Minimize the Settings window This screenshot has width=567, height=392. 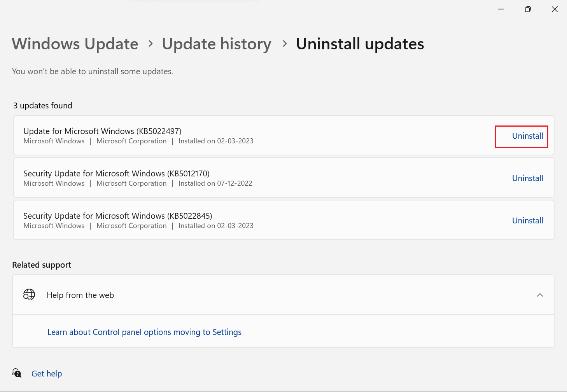click(x=501, y=9)
